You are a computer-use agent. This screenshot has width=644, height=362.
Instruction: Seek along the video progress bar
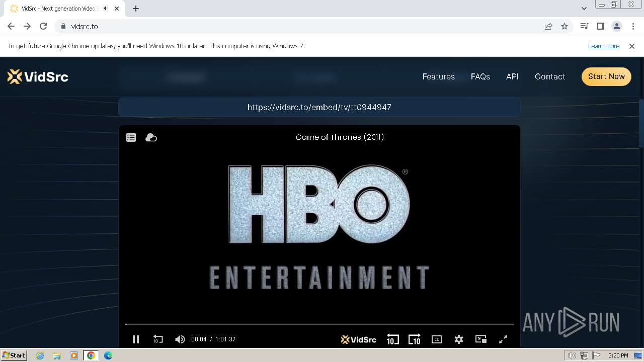319,324
